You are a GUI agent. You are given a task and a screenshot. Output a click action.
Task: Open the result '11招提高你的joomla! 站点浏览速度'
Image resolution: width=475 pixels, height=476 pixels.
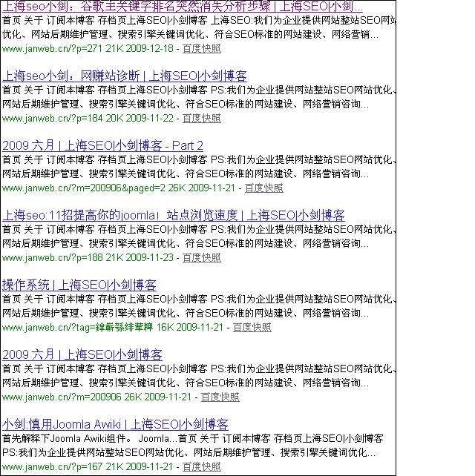tap(174, 215)
